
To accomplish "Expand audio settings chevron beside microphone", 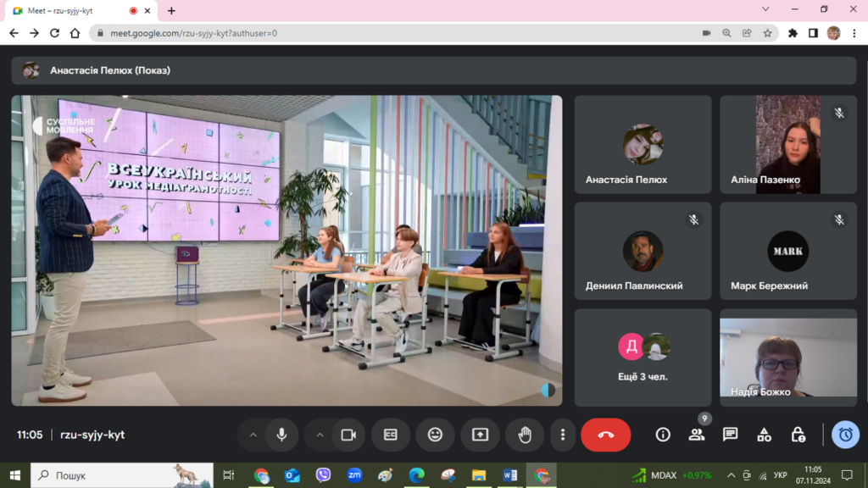I will (x=253, y=435).
